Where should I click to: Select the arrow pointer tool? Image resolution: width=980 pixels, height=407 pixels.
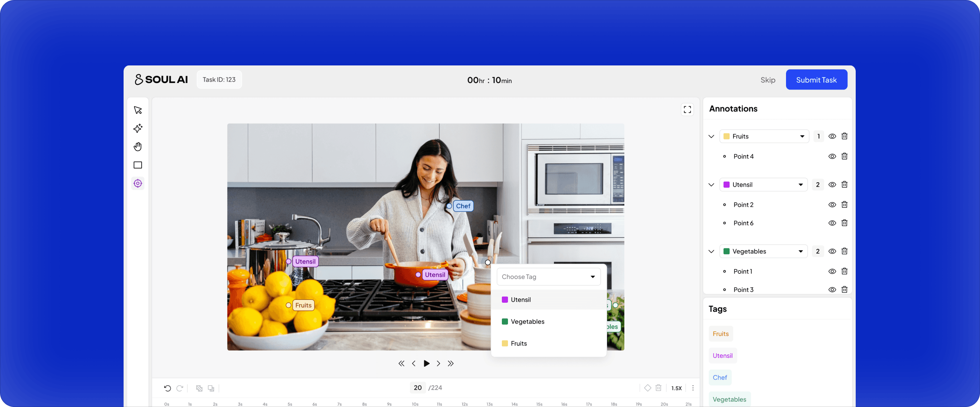tap(138, 110)
